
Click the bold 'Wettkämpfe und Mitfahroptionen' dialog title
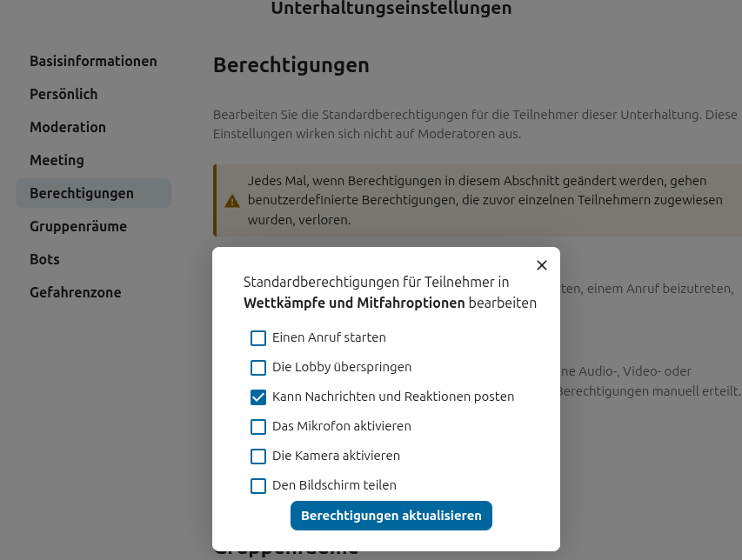(x=354, y=303)
